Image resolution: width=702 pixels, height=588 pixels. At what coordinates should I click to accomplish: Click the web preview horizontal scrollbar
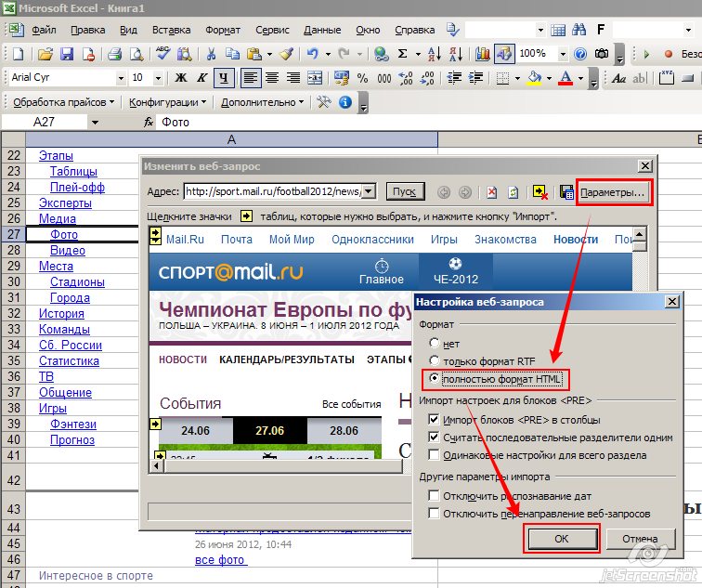(x=278, y=466)
